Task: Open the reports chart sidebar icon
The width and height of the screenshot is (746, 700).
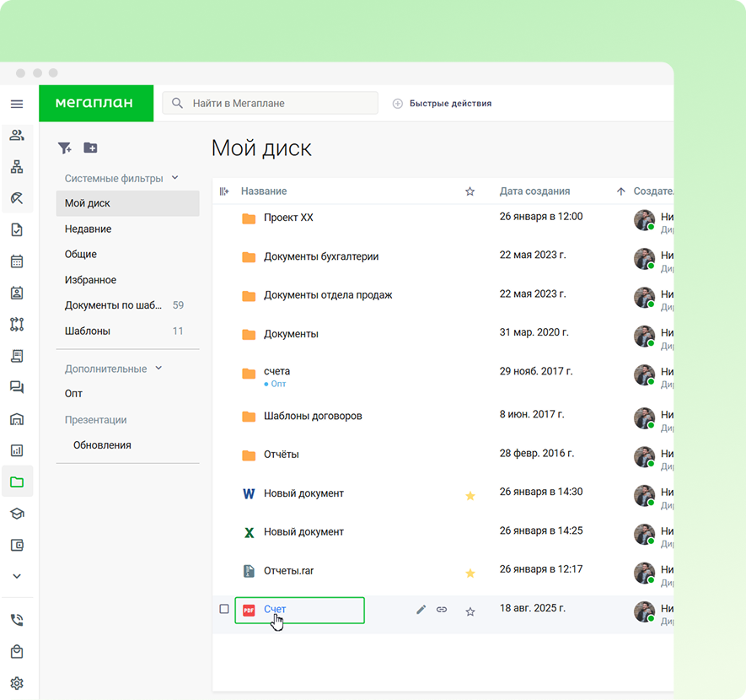Action: coord(17,450)
